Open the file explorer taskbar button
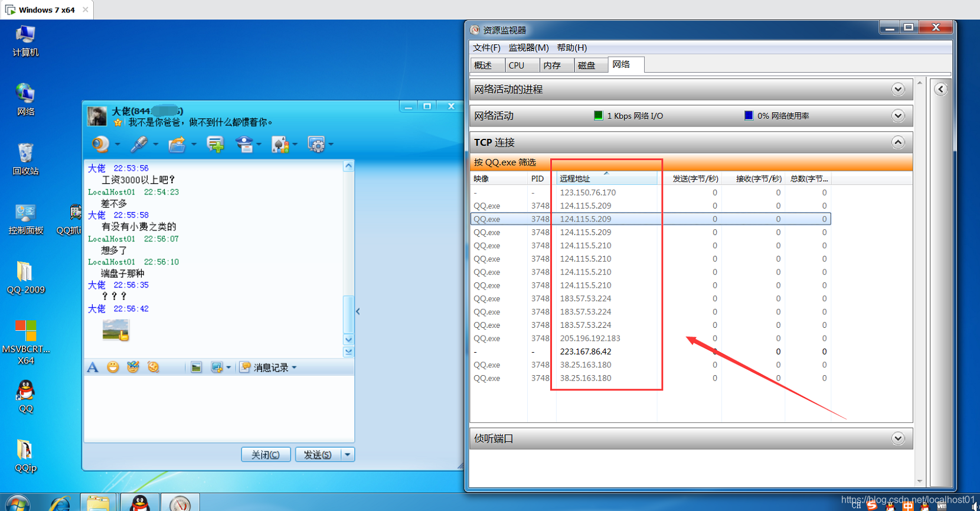This screenshot has width=980, height=511. point(98,503)
